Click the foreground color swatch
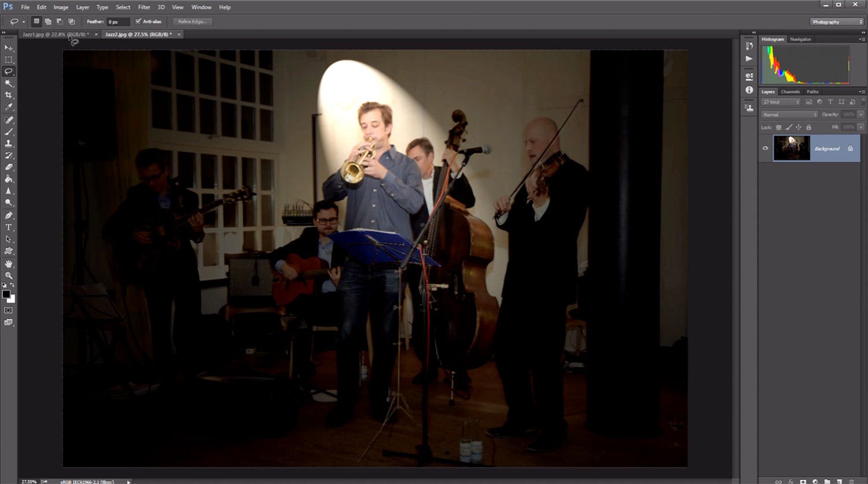 pos(6,294)
